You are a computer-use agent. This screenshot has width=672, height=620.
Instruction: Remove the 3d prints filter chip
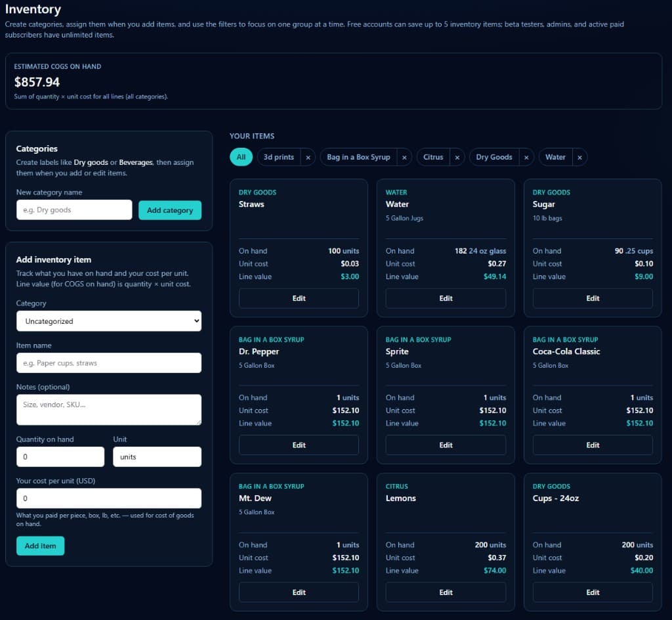(x=308, y=157)
